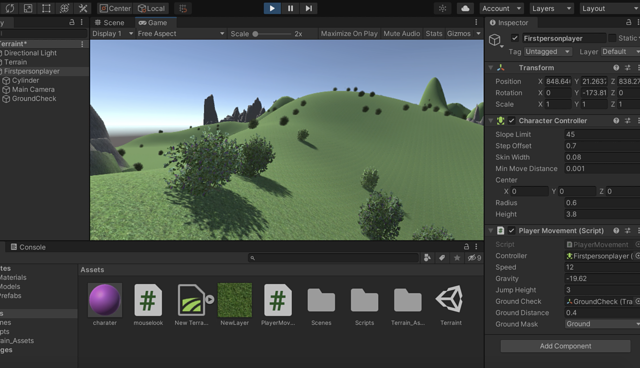Image resolution: width=640 pixels, height=368 pixels.
Task: Start Play mode with the play button
Action: 272,8
